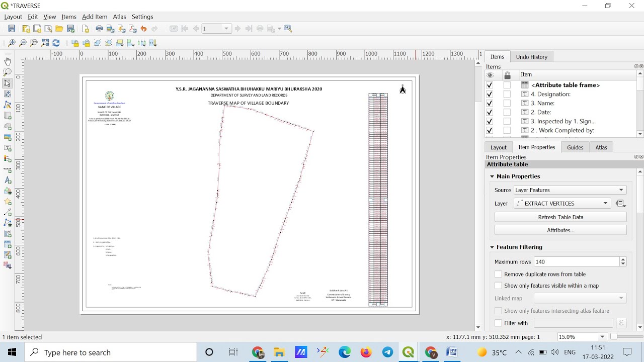Open the Source dropdown
The width and height of the screenshot is (644, 362).
click(570, 190)
